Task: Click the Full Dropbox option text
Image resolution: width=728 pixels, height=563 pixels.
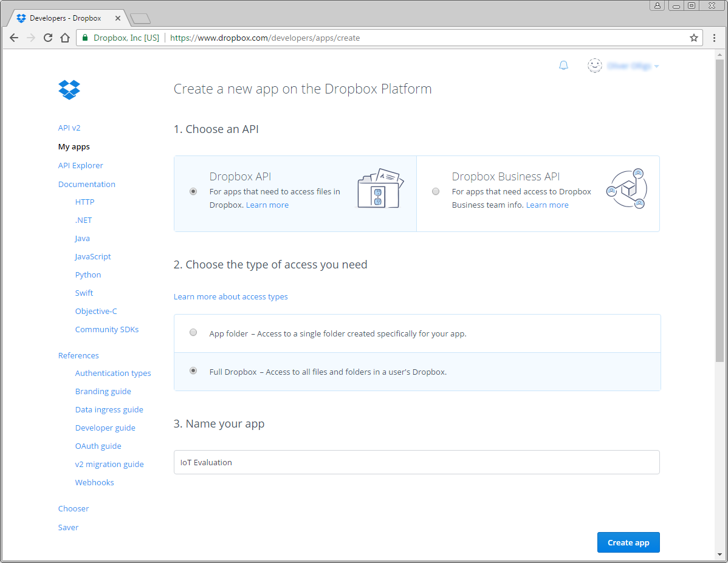Action: 328,372
